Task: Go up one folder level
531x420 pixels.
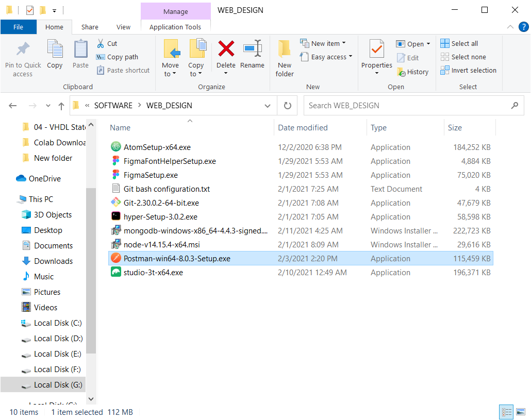Action: [x=61, y=106]
